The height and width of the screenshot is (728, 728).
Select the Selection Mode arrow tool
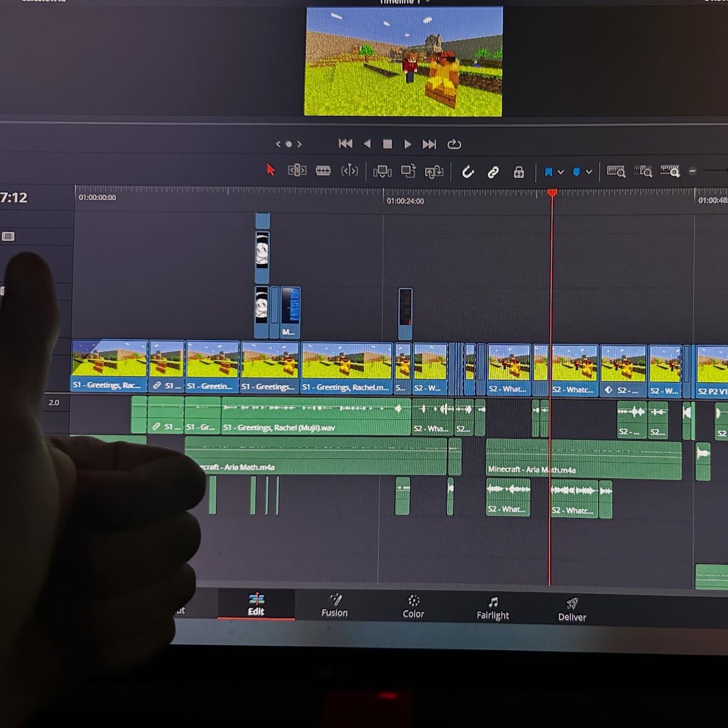(271, 170)
